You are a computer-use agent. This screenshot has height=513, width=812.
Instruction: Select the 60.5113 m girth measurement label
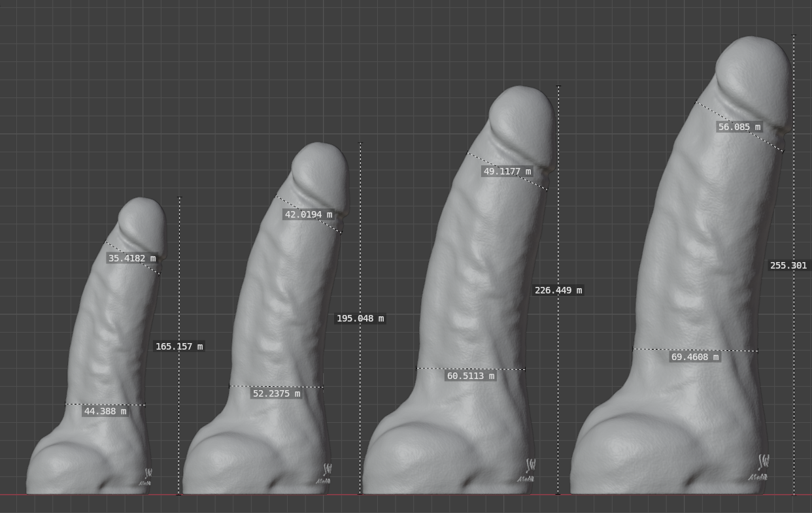pyautogui.click(x=470, y=376)
